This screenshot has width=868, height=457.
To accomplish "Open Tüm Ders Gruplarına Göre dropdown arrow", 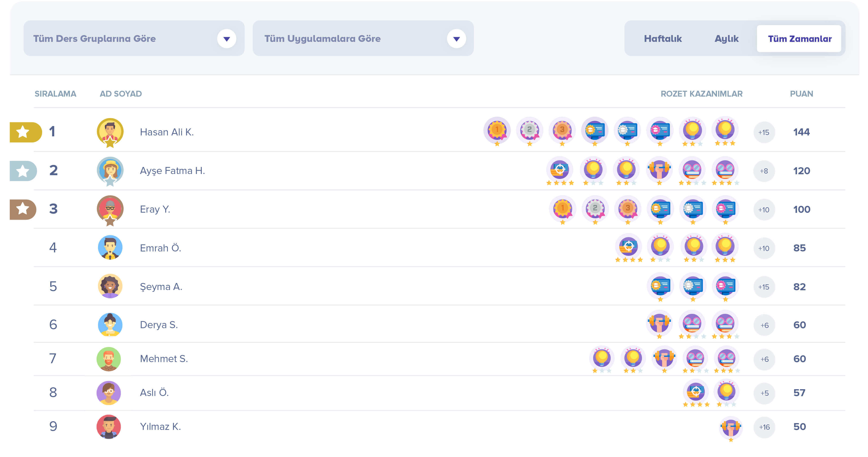I will coord(227,39).
